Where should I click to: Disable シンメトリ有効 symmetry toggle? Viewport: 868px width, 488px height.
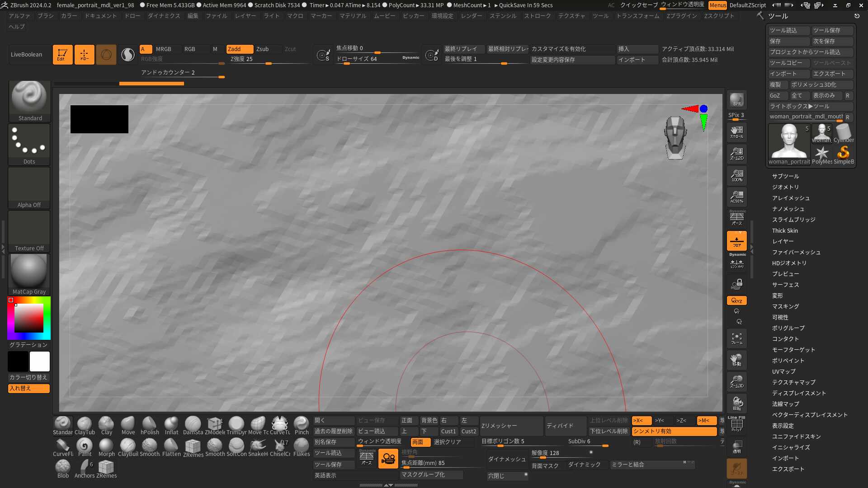tap(675, 432)
